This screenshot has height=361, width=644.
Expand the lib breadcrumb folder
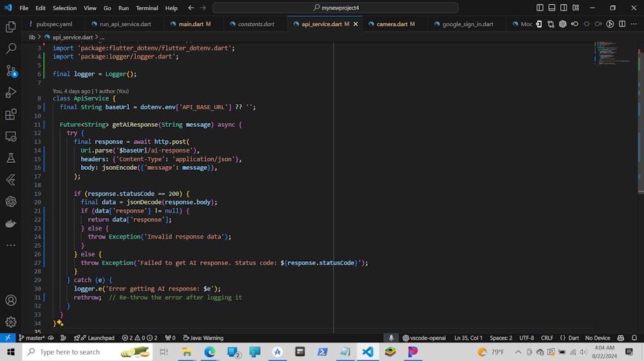click(32, 37)
